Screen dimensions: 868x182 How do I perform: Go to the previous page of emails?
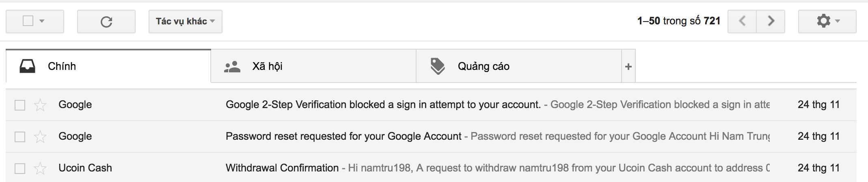coord(742,21)
